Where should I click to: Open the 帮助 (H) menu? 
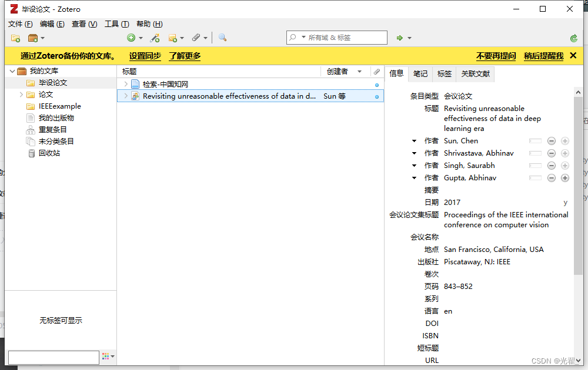click(x=149, y=24)
